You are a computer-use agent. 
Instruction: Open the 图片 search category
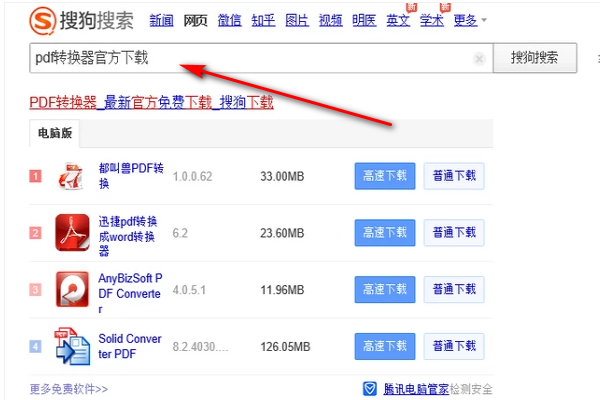pyautogui.click(x=297, y=20)
